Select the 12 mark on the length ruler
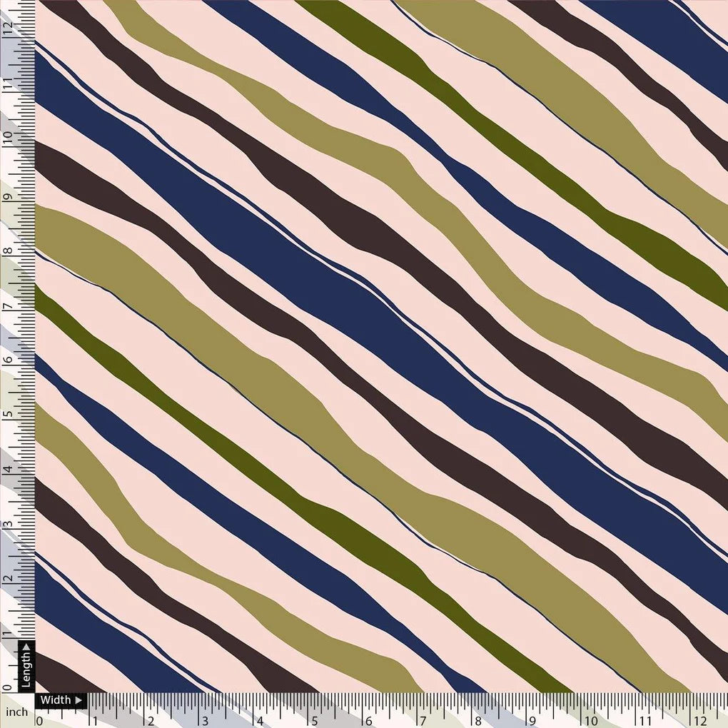This screenshot has height=728, width=728. 9,29
